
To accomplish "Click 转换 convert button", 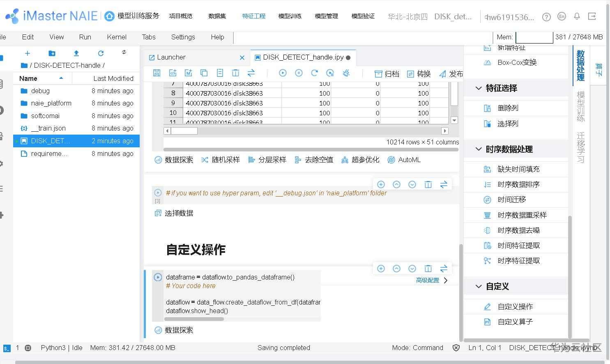I will click(x=419, y=74).
